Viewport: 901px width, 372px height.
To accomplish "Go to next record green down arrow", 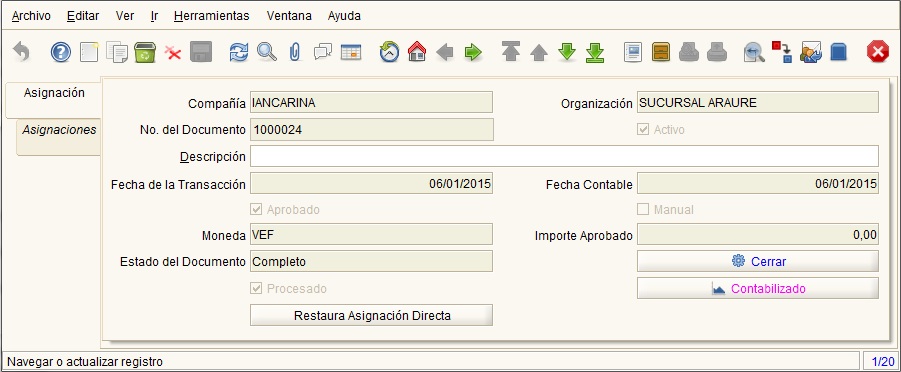I will [567, 52].
